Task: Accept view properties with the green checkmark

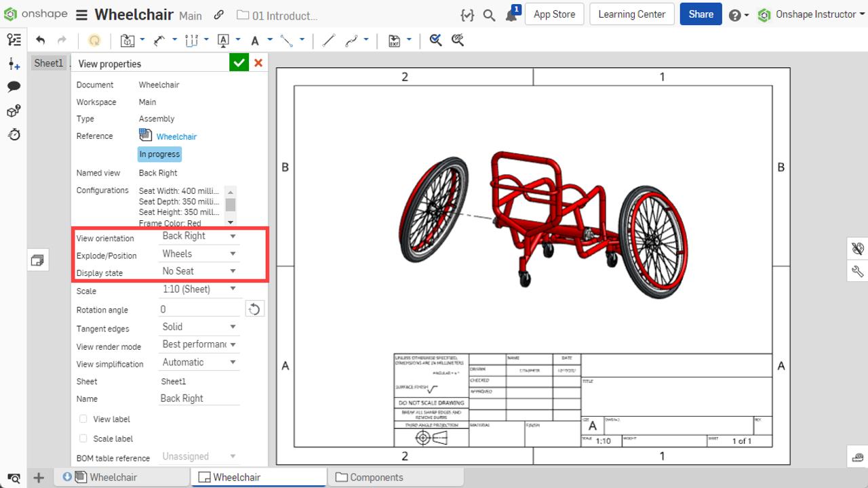Action: coord(239,62)
